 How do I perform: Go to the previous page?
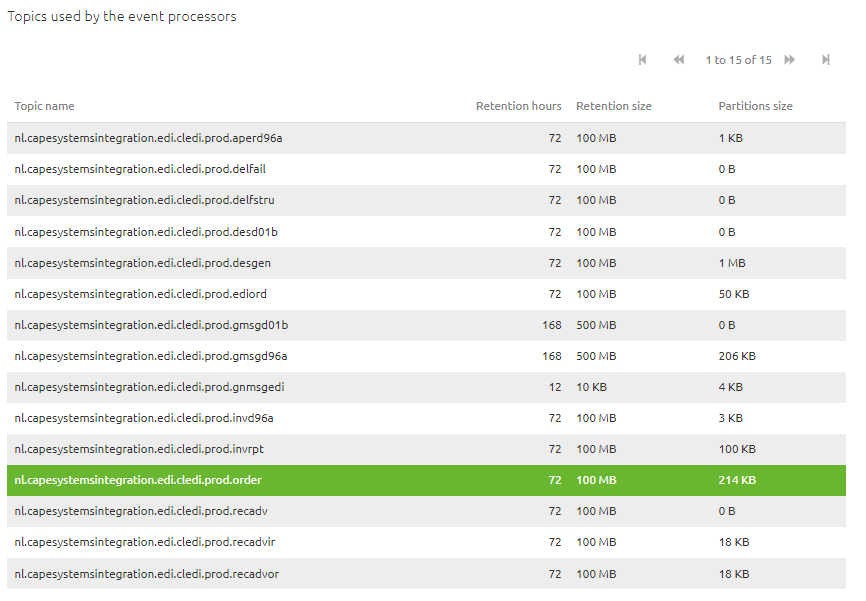coord(678,60)
